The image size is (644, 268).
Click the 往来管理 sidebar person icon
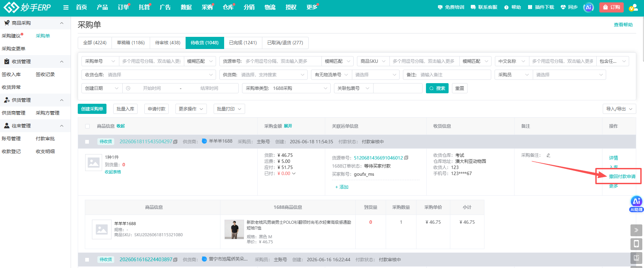7,126
